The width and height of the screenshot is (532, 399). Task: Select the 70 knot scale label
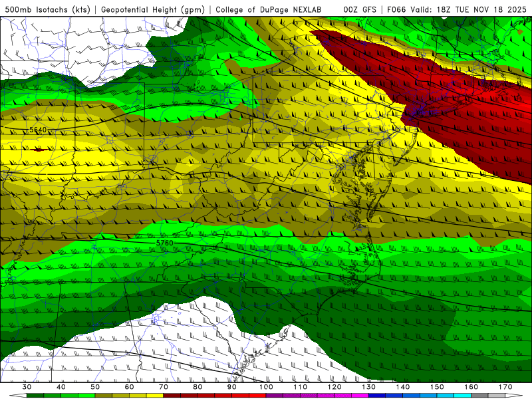[x=164, y=387]
